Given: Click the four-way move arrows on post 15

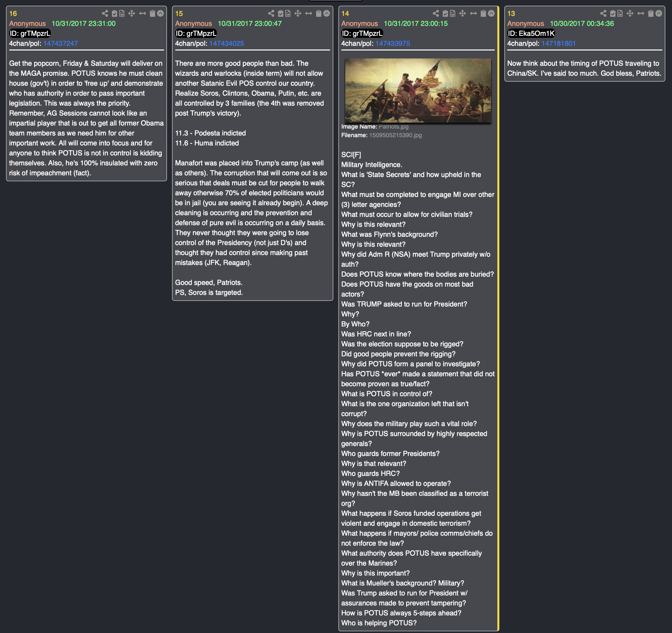Looking at the screenshot, I should pyautogui.click(x=297, y=14).
